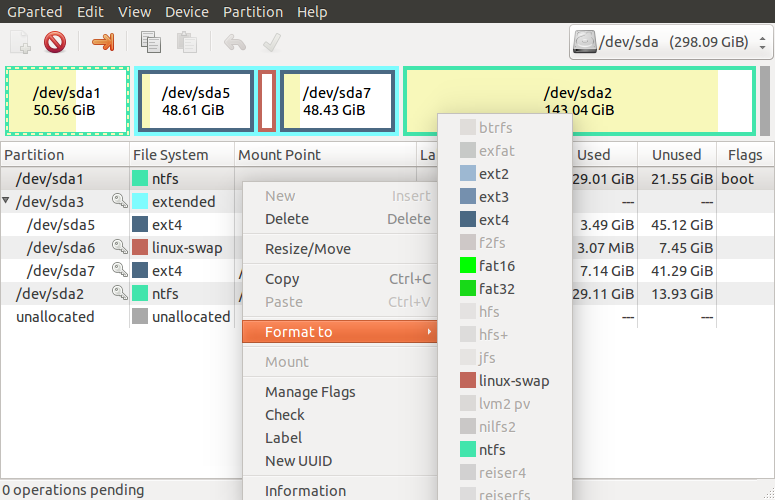Select fat32 in the Format to submenu
This screenshot has width=775, height=500.
(x=505, y=289)
